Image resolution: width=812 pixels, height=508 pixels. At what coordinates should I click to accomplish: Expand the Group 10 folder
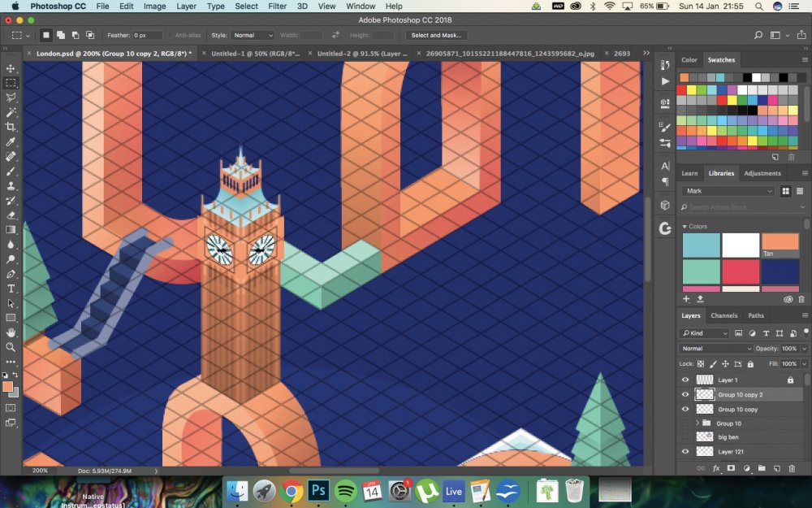pos(697,423)
